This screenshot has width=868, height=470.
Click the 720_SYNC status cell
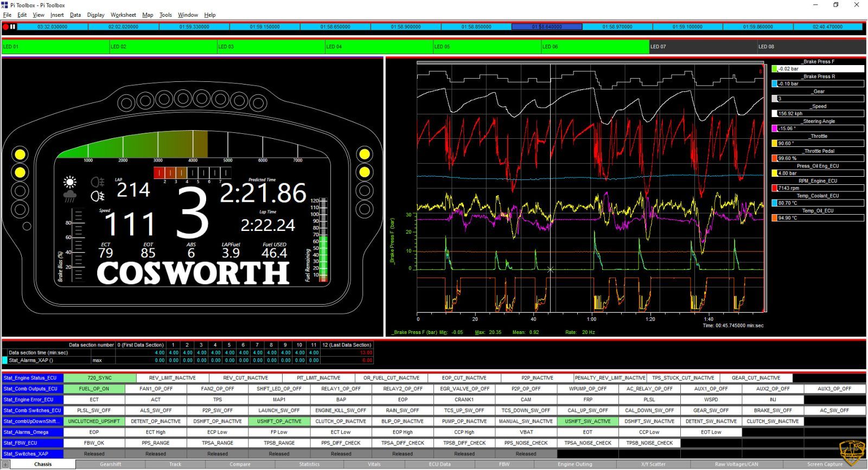100,378
